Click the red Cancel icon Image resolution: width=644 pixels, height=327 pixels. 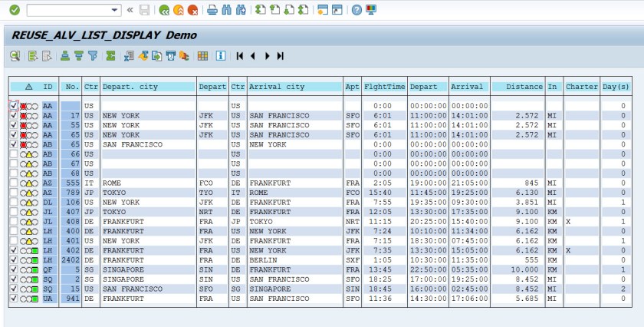click(x=193, y=10)
